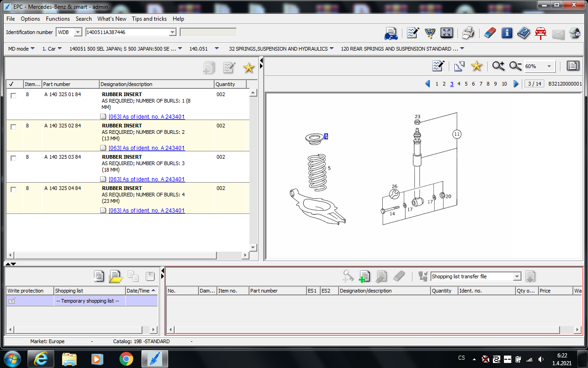Open footnote 063 link for 04 84 part
The image size is (588, 368).
click(147, 211)
